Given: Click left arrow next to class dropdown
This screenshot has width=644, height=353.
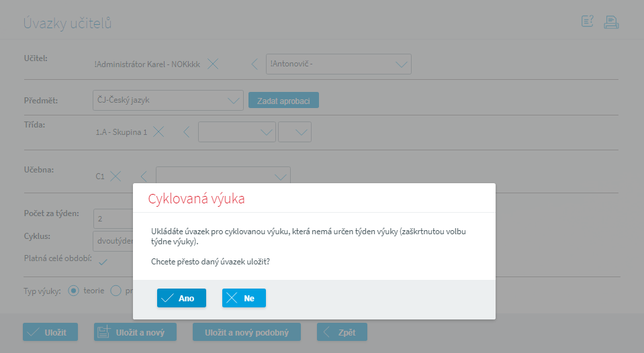Looking at the screenshot, I should 187,132.
